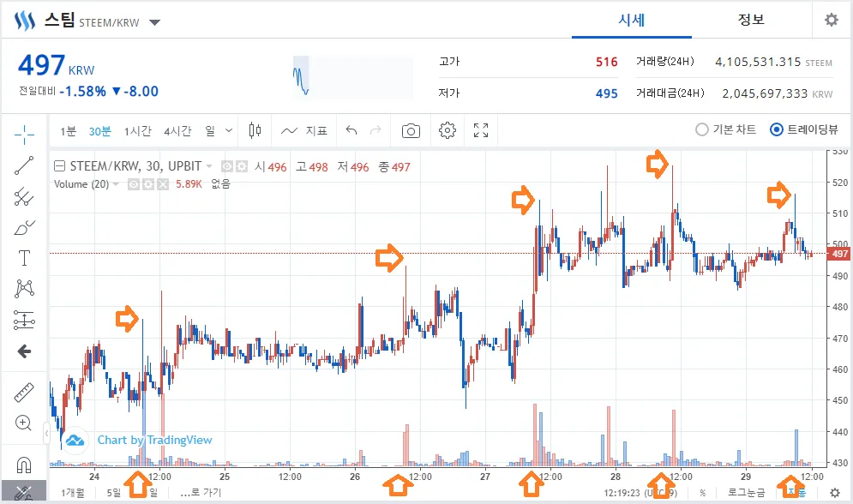
Task: Set chart interval to 4시간
Action: tap(178, 131)
